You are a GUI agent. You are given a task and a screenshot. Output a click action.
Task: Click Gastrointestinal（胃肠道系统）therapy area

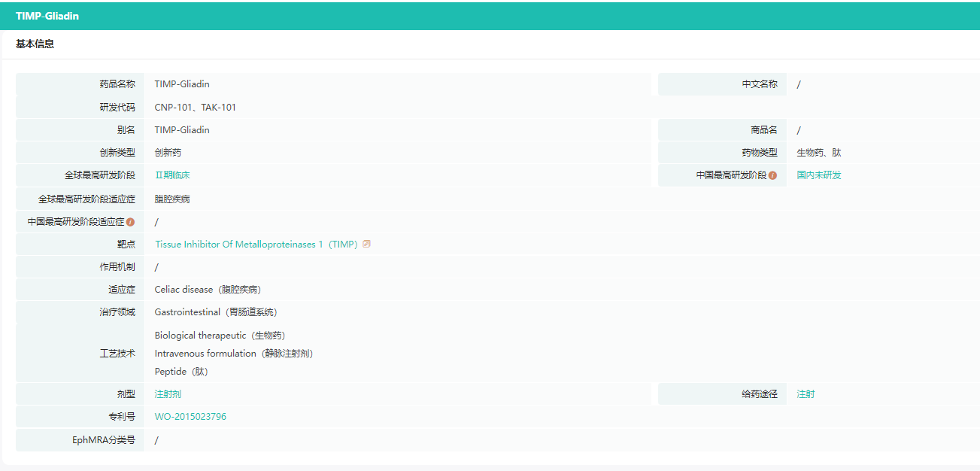point(216,312)
